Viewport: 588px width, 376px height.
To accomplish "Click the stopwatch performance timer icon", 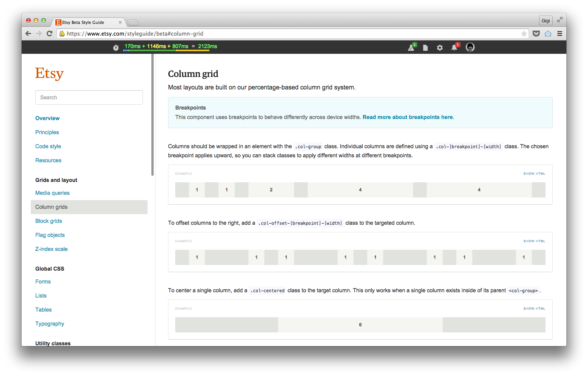I will click(116, 47).
